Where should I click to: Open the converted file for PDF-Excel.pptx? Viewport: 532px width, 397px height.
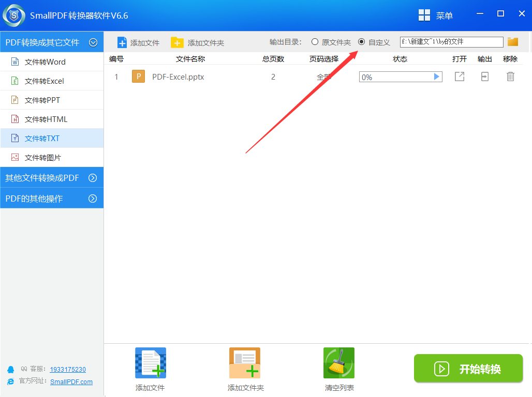point(460,77)
